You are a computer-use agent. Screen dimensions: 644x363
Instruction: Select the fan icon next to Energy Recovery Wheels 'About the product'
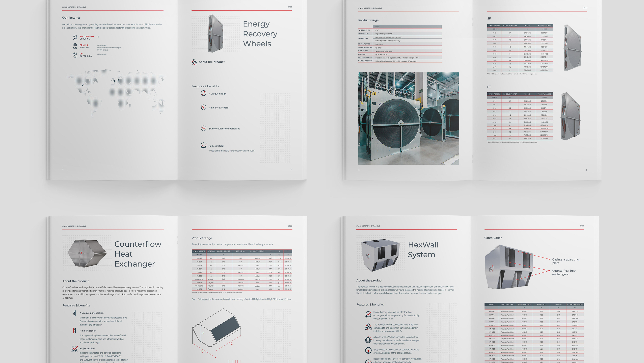tap(194, 62)
